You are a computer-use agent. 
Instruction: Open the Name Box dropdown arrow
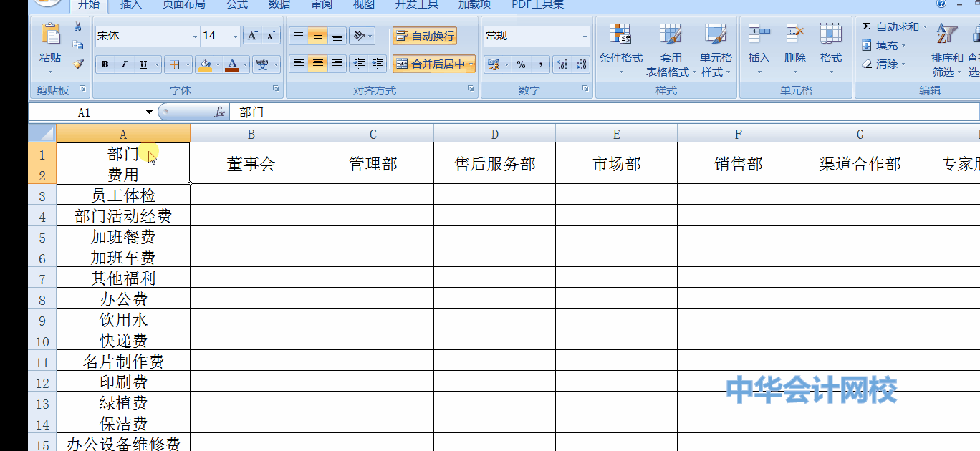click(x=149, y=112)
